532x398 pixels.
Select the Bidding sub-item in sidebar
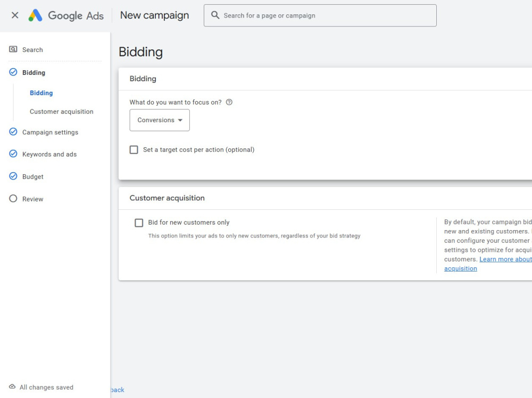pyautogui.click(x=41, y=93)
